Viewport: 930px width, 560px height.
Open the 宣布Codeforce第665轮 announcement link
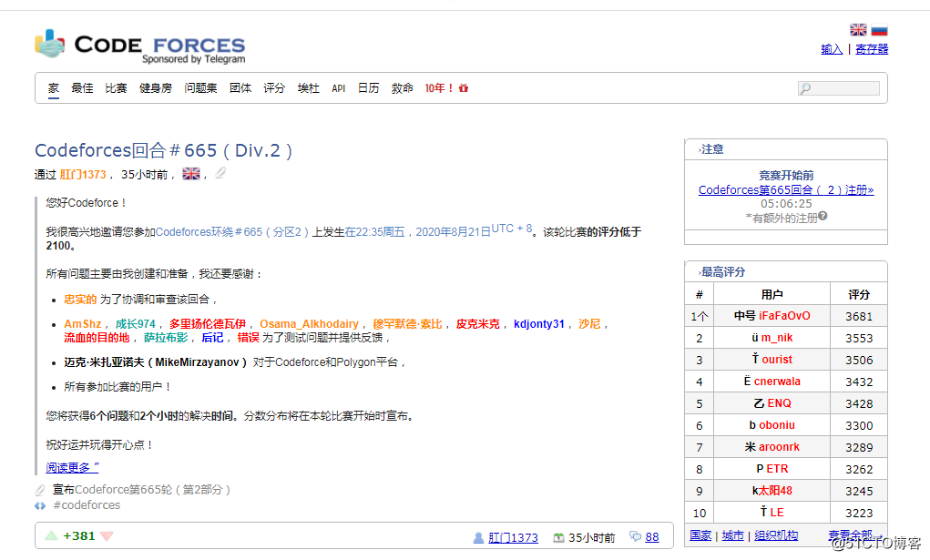point(141,490)
